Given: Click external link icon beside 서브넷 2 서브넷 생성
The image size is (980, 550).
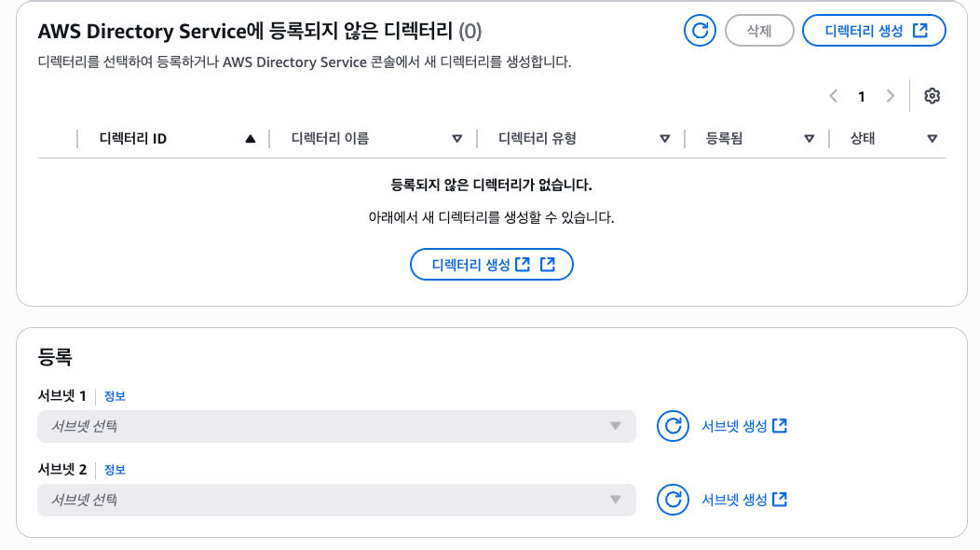Looking at the screenshot, I should pyautogui.click(x=780, y=500).
